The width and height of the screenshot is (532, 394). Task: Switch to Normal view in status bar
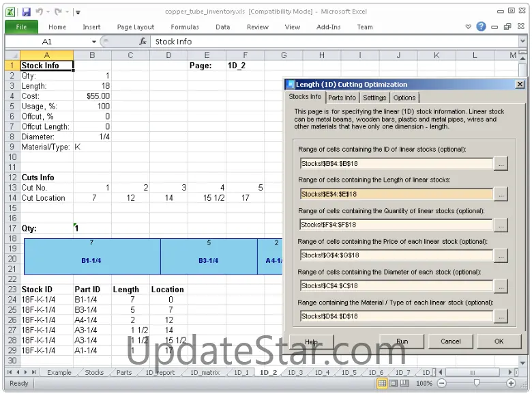pyautogui.click(x=382, y=384)
